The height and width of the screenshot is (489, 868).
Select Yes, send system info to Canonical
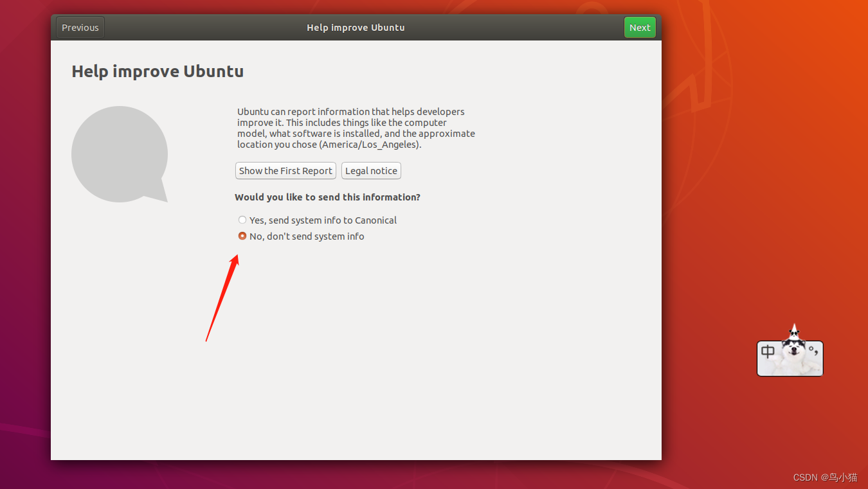tap(317, 220)
